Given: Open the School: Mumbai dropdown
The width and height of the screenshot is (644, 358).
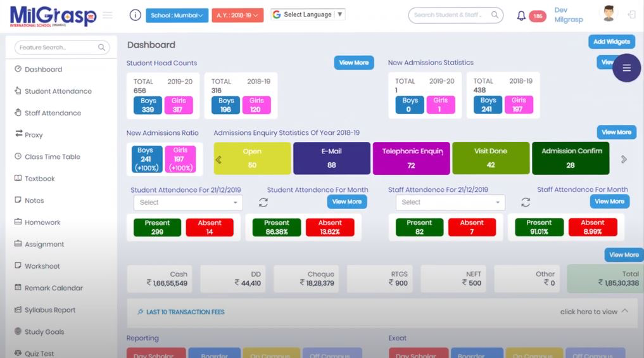Looking at the screenshot, I should click(x=177, y=15).
